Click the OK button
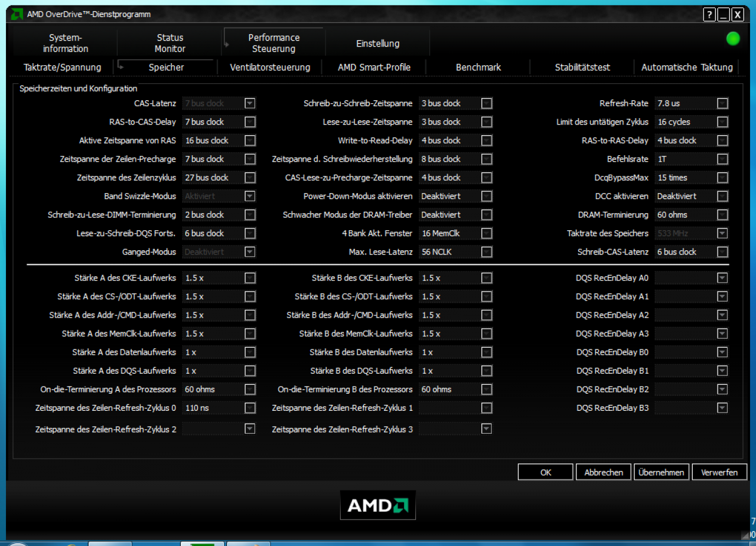 click(546, 472)
